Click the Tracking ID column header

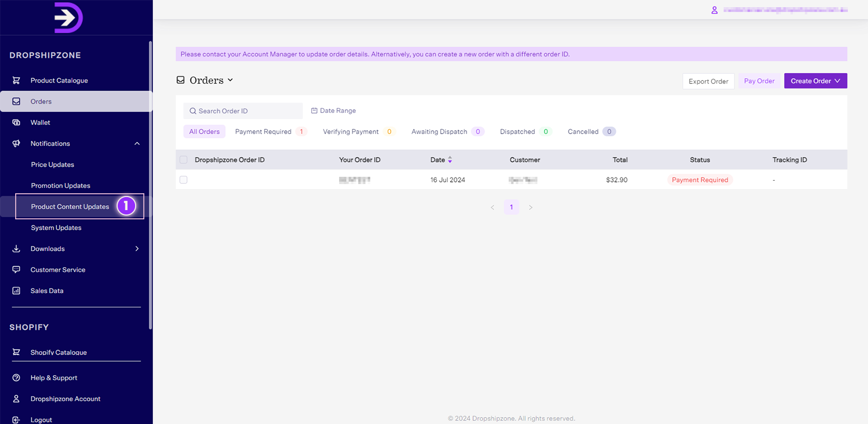tap(790, 160)
